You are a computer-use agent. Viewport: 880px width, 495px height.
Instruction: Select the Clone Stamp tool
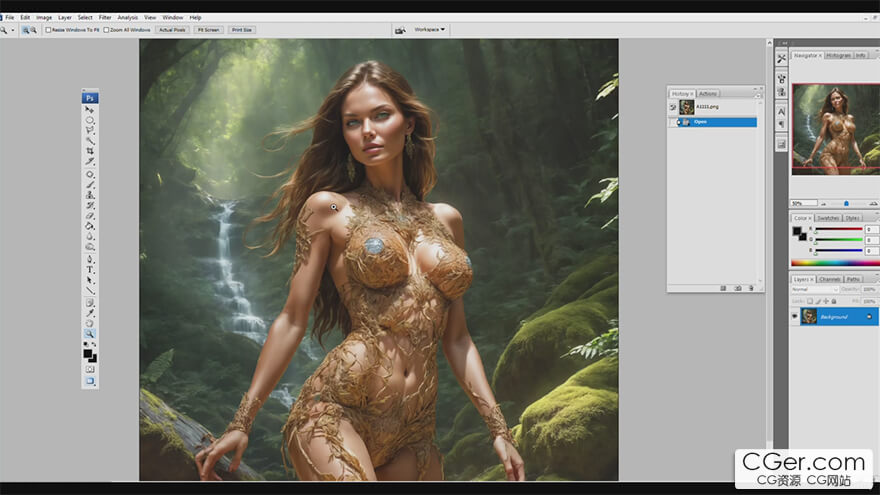click(90, 195)
